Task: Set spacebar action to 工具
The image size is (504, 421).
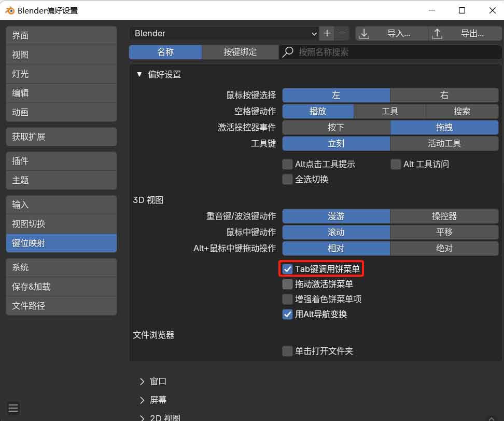Action: (x=390, y=112)
